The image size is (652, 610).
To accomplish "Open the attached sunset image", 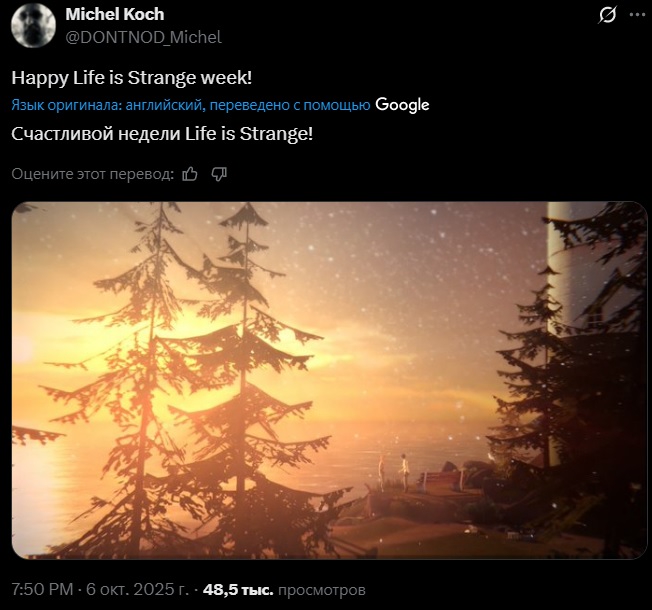I will pyautogui.click(x=329, y=380).
